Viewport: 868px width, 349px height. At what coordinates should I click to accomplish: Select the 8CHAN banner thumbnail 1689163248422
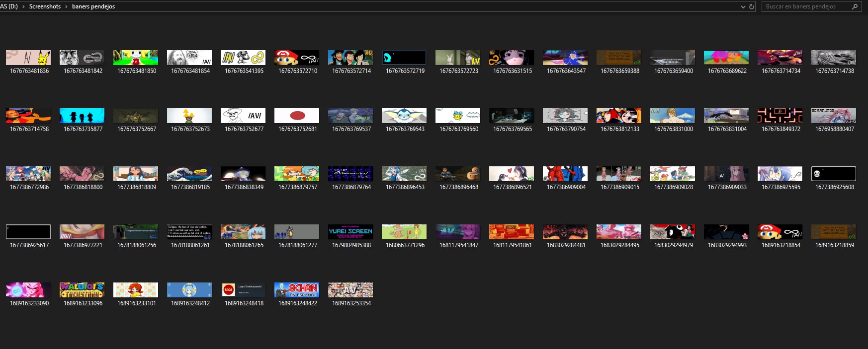click(x=297, y=290)
